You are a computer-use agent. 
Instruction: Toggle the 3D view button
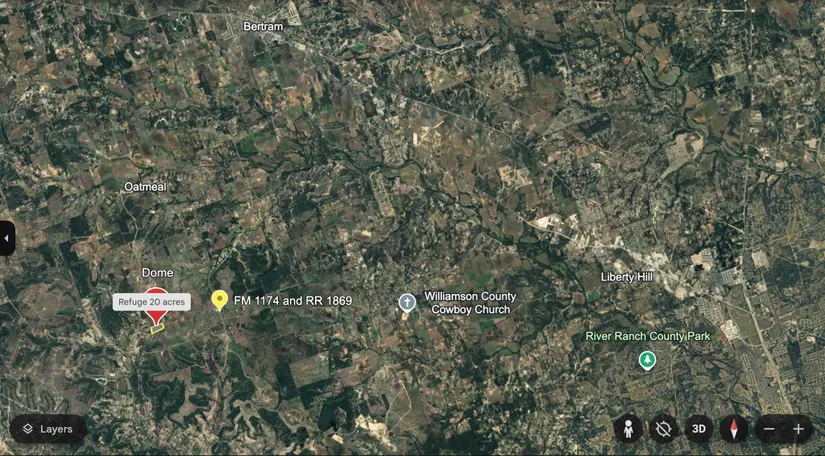pyautogui.click(x=699, y=429)
